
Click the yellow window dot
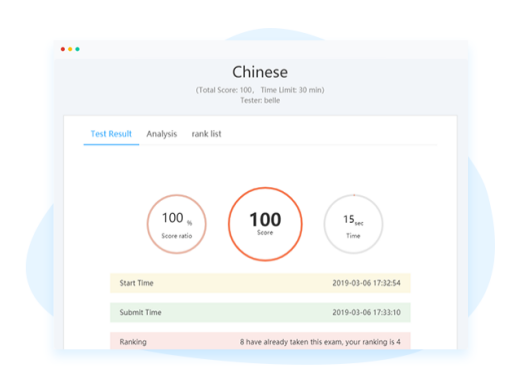70,49
